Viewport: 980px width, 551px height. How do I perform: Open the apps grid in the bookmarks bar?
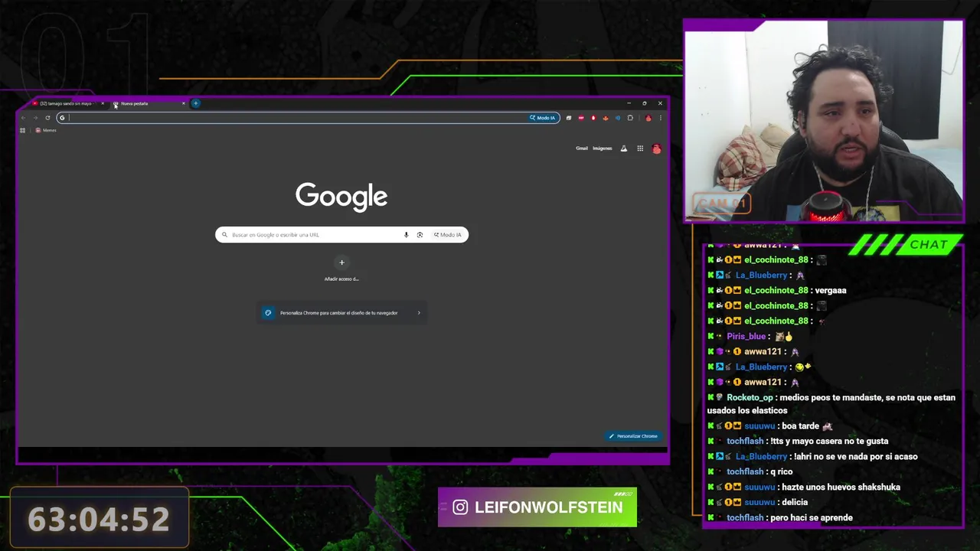click(x=23, y=130)
